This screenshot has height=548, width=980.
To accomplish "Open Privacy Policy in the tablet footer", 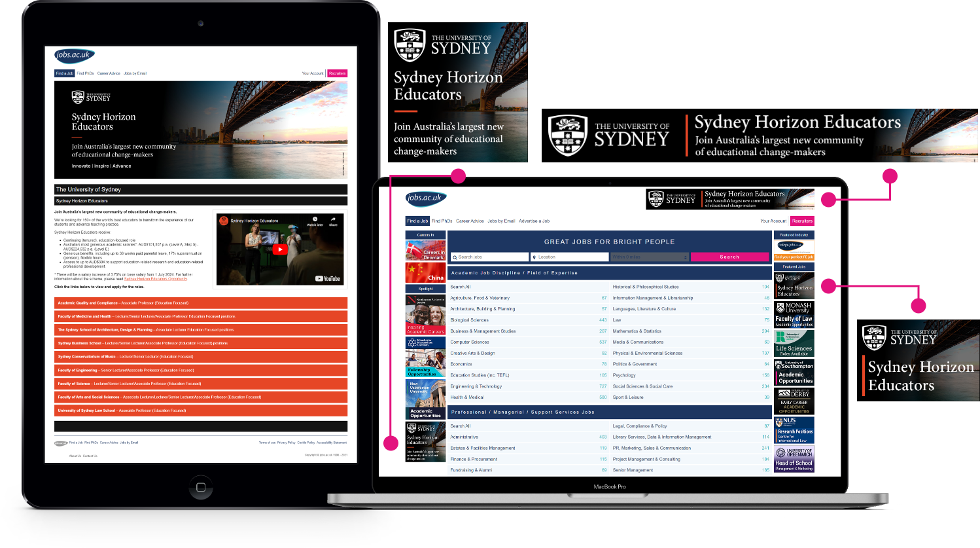I will [286, 443].
